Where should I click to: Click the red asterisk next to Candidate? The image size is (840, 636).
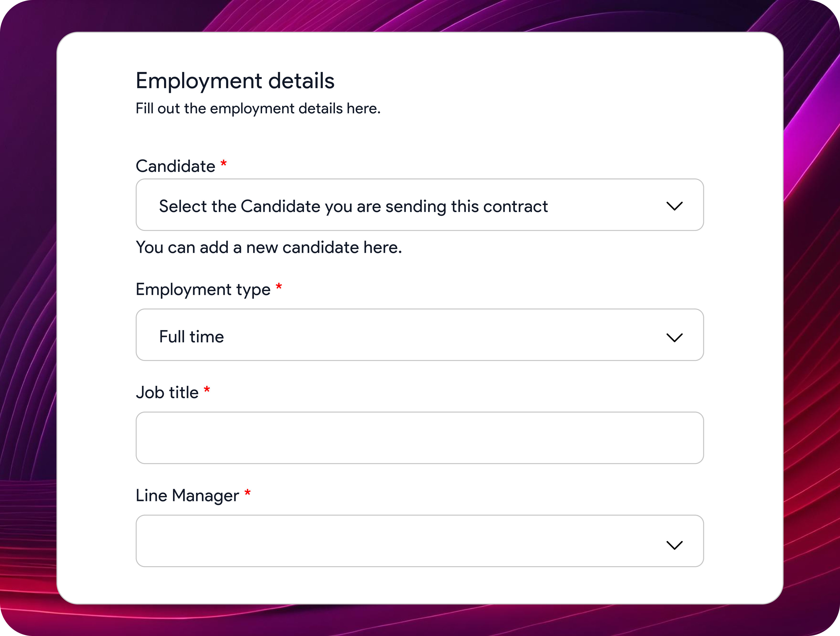tap(224, 164)
